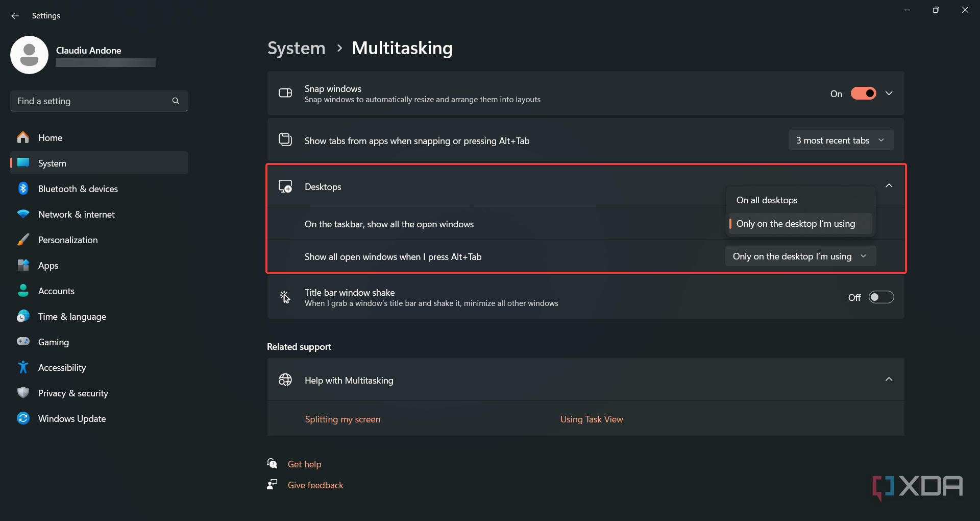Open the 3 most recent tabs dropdown
The height and width of the screenshot is (521, 980).
(841, 140)
